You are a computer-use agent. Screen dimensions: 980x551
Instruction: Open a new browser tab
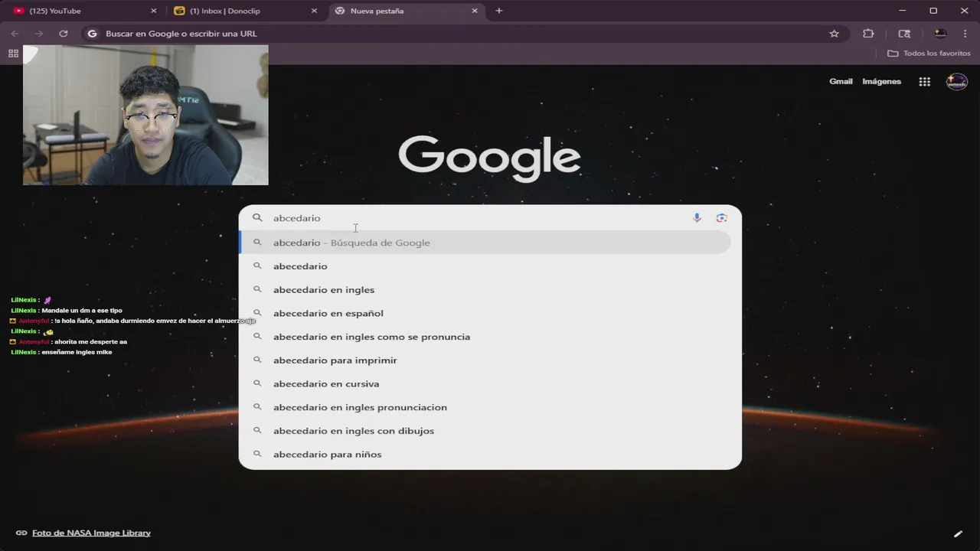pyautogui.click(x=499, y=11)
